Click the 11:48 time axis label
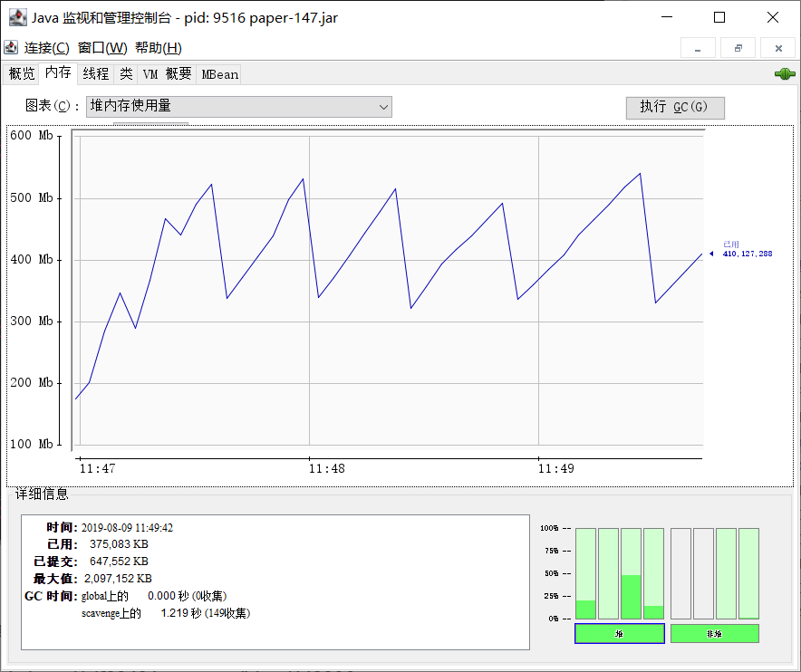Screen dimensions: 801x672 tap(326, 468)
